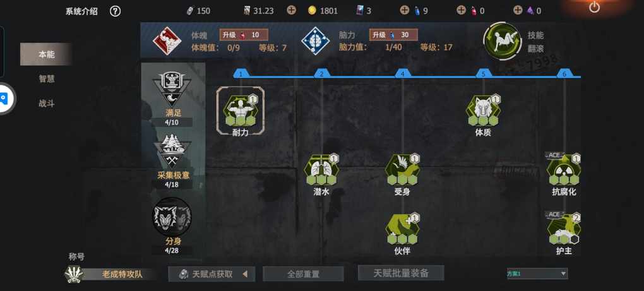Click 升级 button for 脑力
644x291 pixels.
393,35
